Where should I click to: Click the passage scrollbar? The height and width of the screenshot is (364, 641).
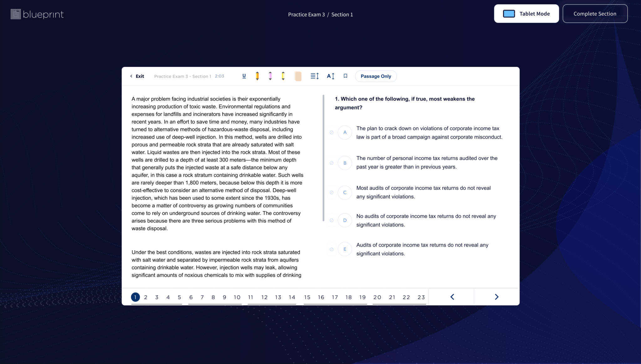[323, 158]
